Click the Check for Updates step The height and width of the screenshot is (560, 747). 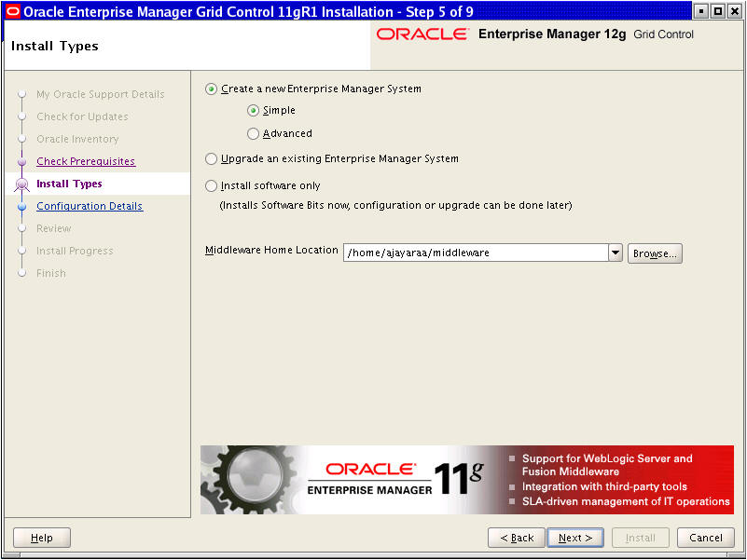pos(82,116)
